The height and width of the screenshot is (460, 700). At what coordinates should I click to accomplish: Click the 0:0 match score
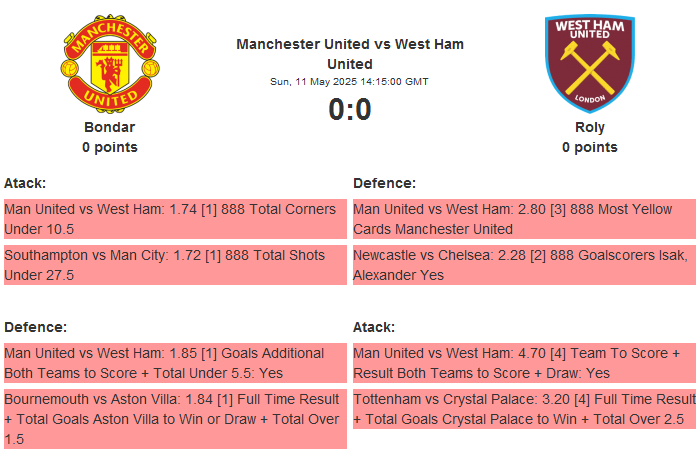350,110
